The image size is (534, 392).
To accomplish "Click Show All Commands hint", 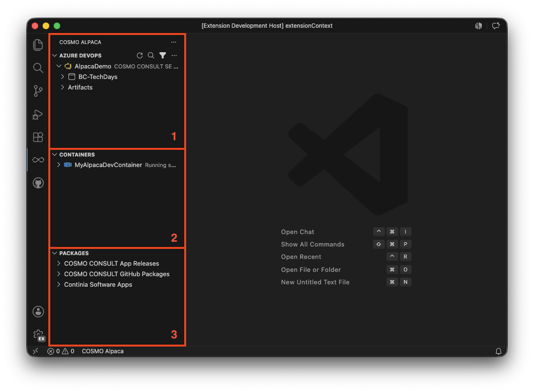I will (312, 244).
